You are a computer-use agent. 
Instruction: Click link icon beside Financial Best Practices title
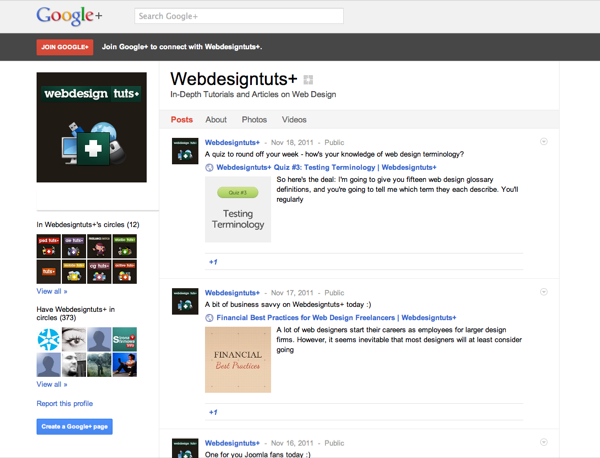pyautogui.click(x=209, y=318)
